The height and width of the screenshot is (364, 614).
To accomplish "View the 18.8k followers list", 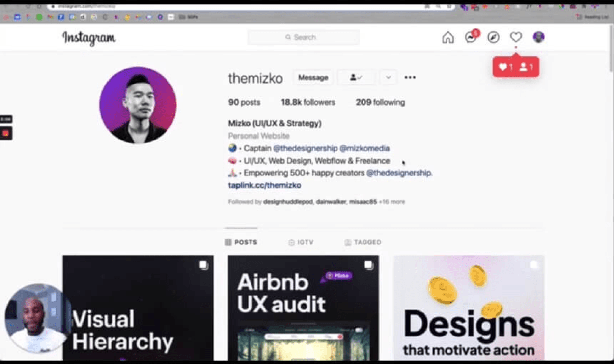I will tap(308, 102).
